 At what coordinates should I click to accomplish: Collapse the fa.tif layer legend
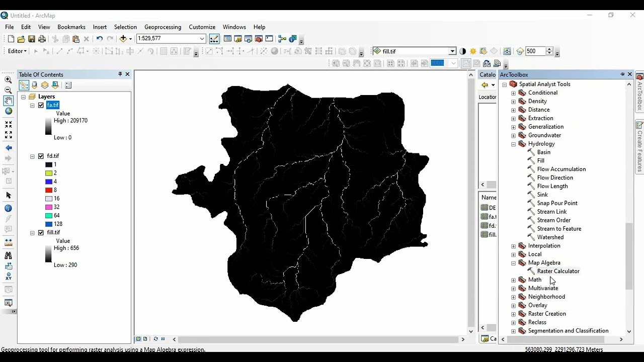tap(32, 105)
